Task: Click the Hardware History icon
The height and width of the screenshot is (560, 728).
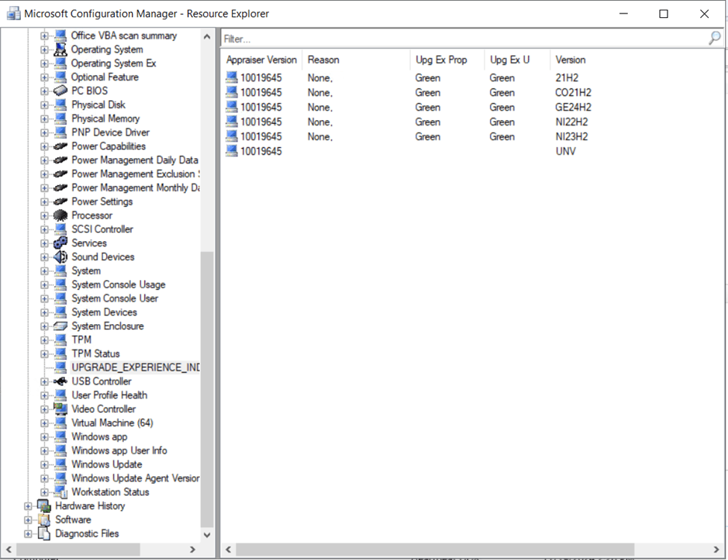Action: (x=44, y=506)
